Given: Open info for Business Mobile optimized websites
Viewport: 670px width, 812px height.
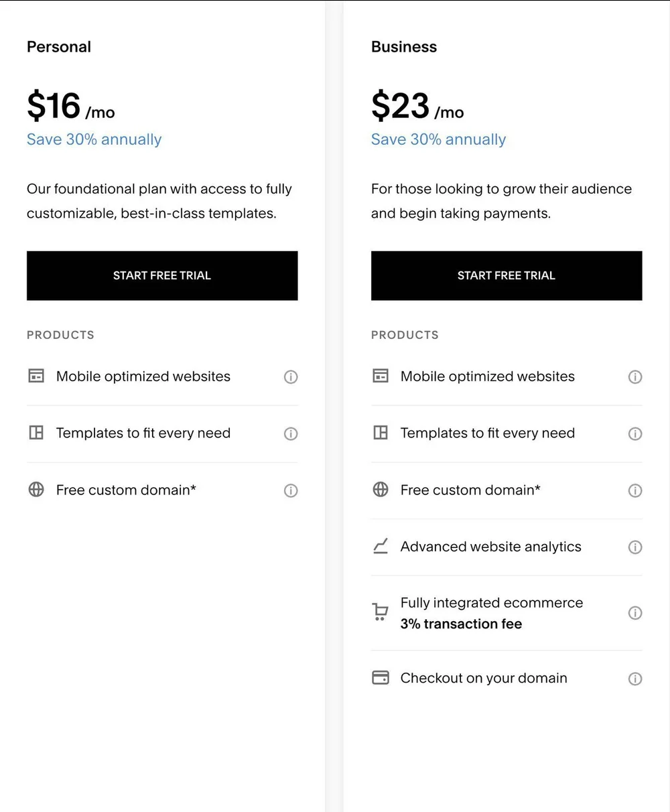Looking at the screenshot, I should click(x=635, y=377).
